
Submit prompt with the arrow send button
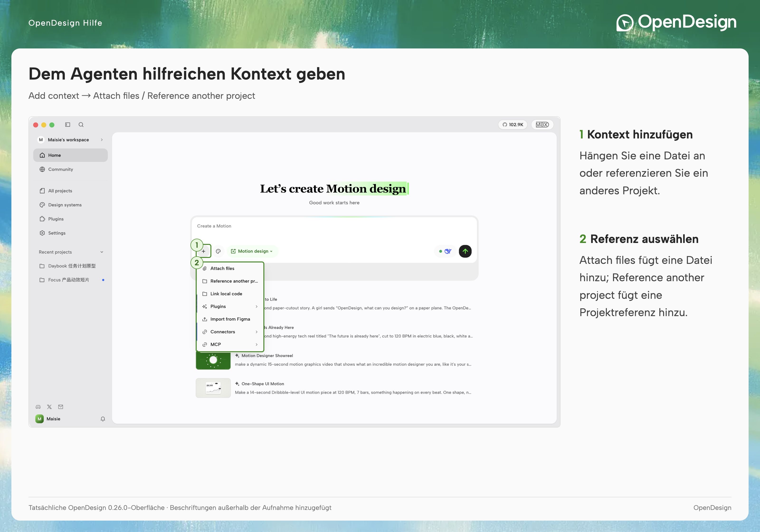pyautogui.click(x=465, y=251)
